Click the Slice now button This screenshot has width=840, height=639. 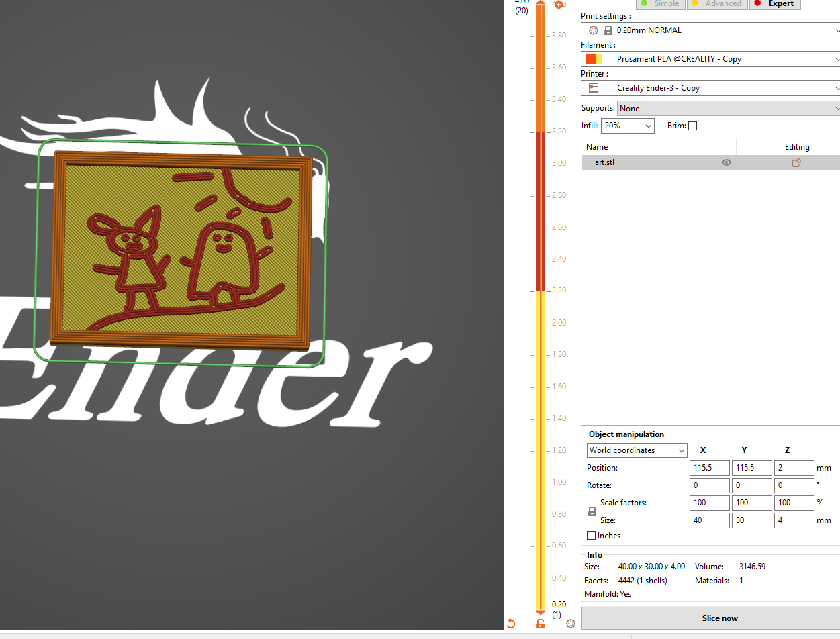point(710,618)
